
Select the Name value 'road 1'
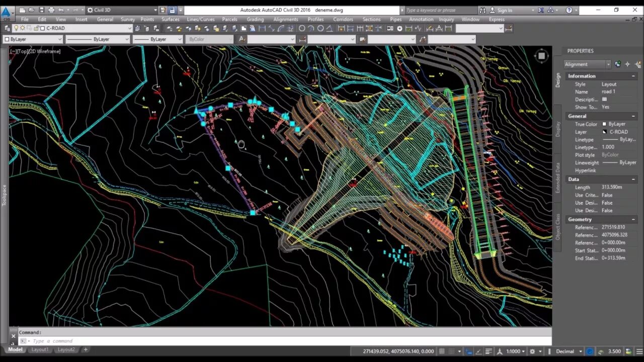coord(608,92)
